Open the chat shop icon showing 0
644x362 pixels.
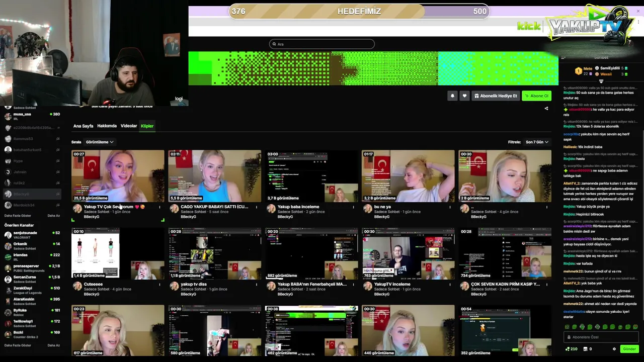click(588, 349)
